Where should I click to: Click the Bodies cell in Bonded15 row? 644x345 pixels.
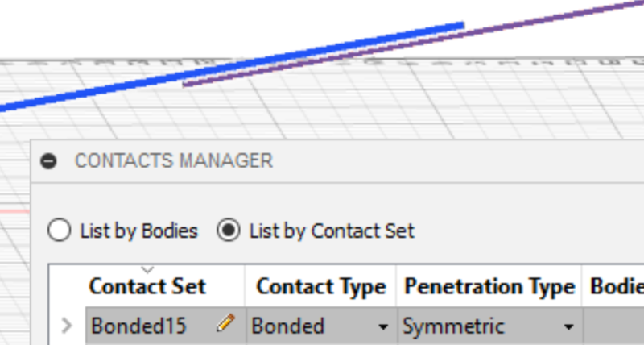coord(613,326)
